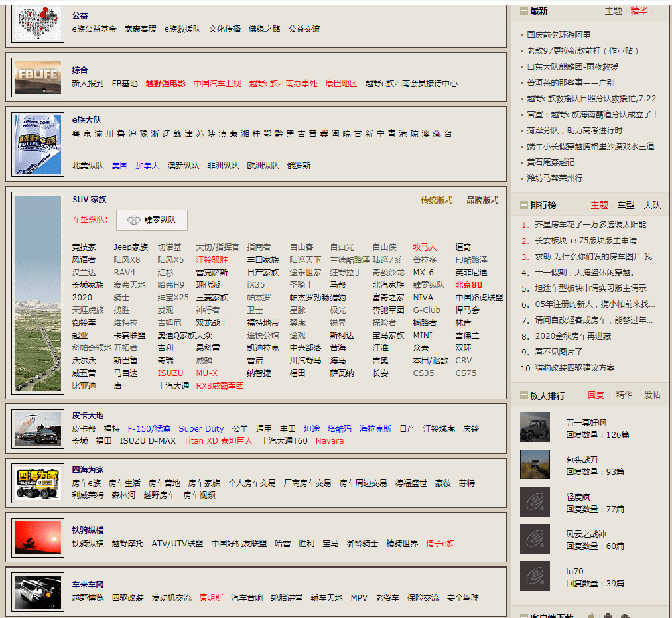Image resolution: width=672 pixels, height=618 pixels.
Task: Open the 铁骑纵横 motorcycle sunset thumbnail
Action: pyautogui.click(x=38, y=538)
